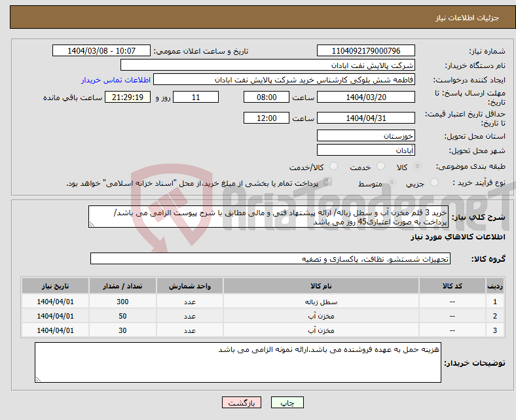Click the price validity date 1404/04/31

(366, 118)
